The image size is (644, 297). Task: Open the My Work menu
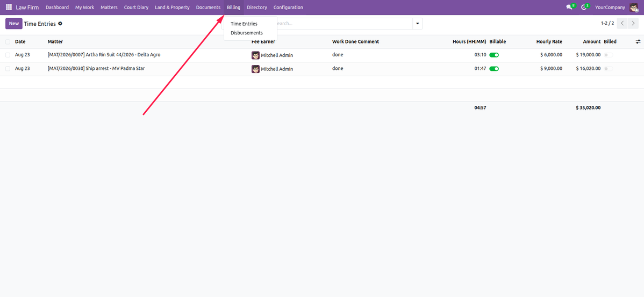coord(84,8)
